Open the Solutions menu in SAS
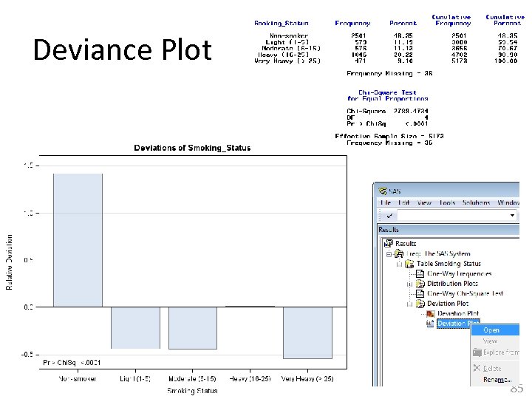The width and height of the screenshot is (532, 399). point(476,202)
